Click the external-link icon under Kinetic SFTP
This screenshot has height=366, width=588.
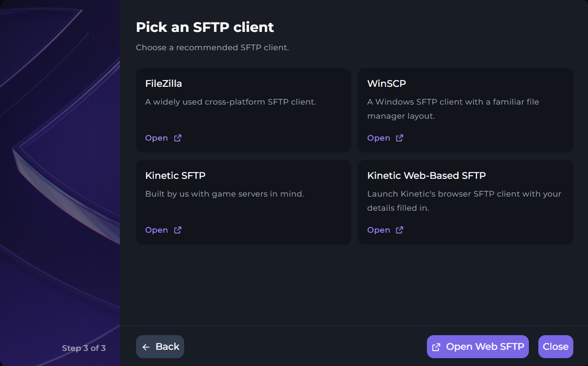178,230
